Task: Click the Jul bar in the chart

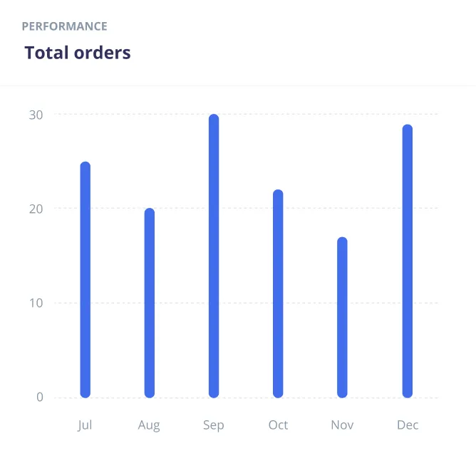Action: click(x=86, y=279)
